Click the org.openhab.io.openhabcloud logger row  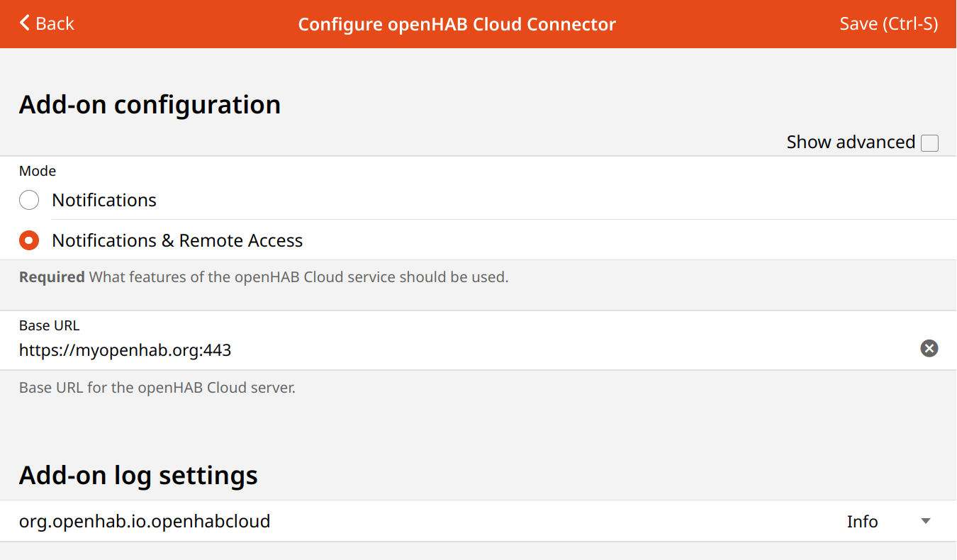[145, 521]
